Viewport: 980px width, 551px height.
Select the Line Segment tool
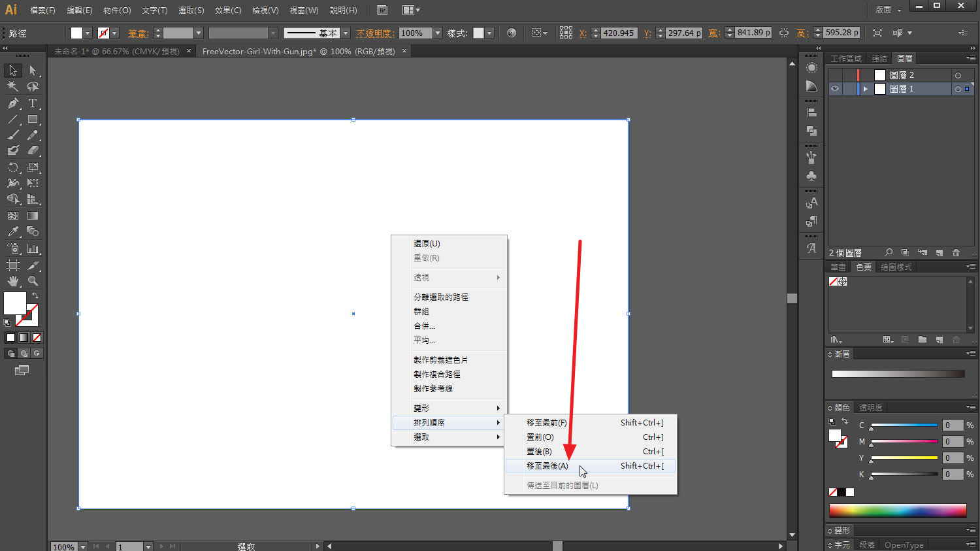(x=13, y=120)
